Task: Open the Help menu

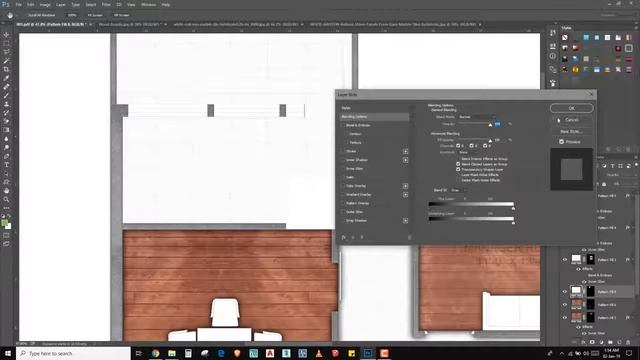Action: 166,4
